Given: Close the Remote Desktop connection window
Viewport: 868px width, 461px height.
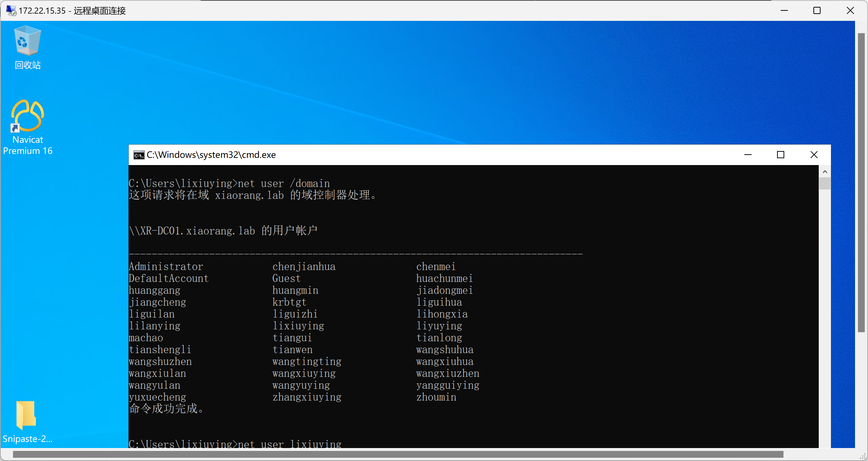Looking at the screenshot, I should click(850, 10).
